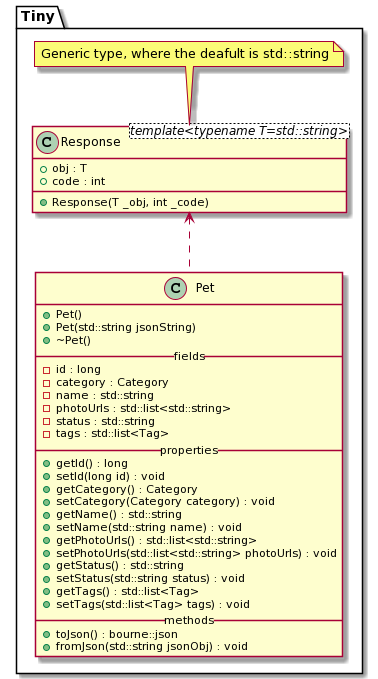The height and width of the screenshot is (679, 378).
Task: Click the marker before Response constructor
Action: click(42, 203)
